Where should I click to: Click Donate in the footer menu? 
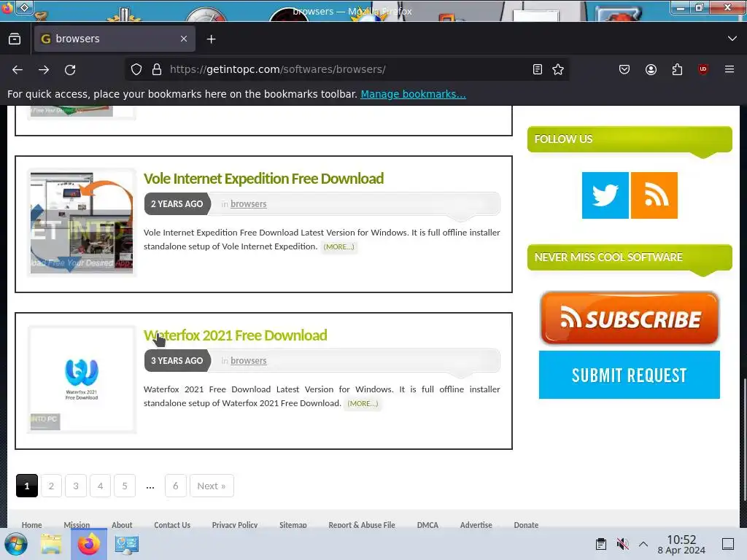click(x=526, y=524)
